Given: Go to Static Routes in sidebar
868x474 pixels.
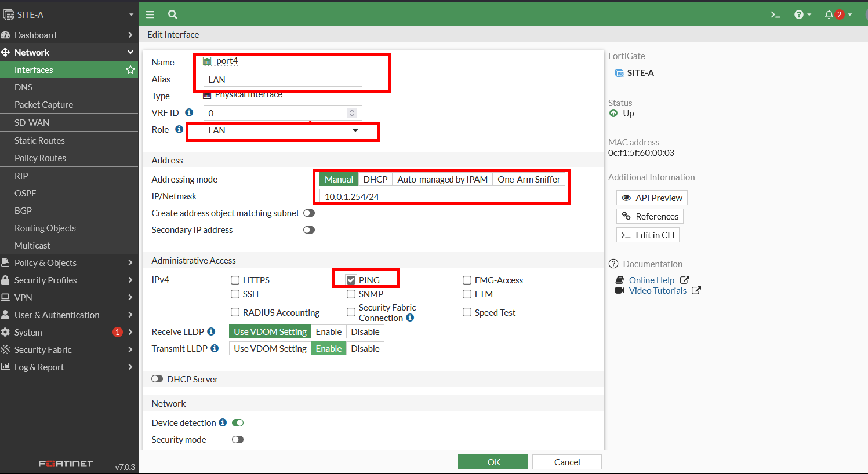Looking at the screenshot, I should tap(39, 140).
